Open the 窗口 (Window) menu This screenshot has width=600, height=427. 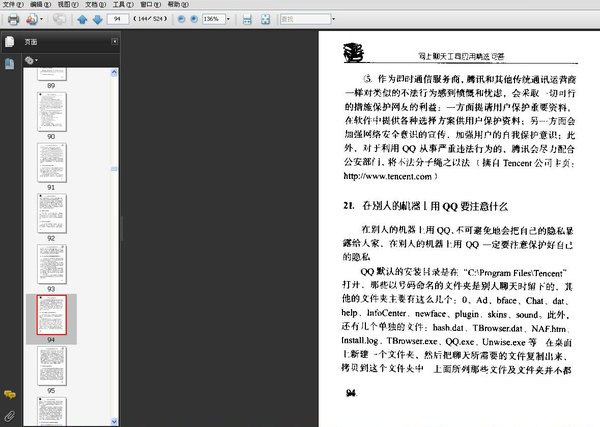click(x=150, y=4)
